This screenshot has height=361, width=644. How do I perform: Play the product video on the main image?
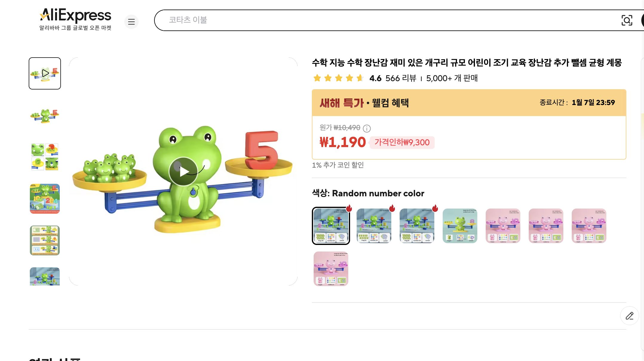pos(183,171)
